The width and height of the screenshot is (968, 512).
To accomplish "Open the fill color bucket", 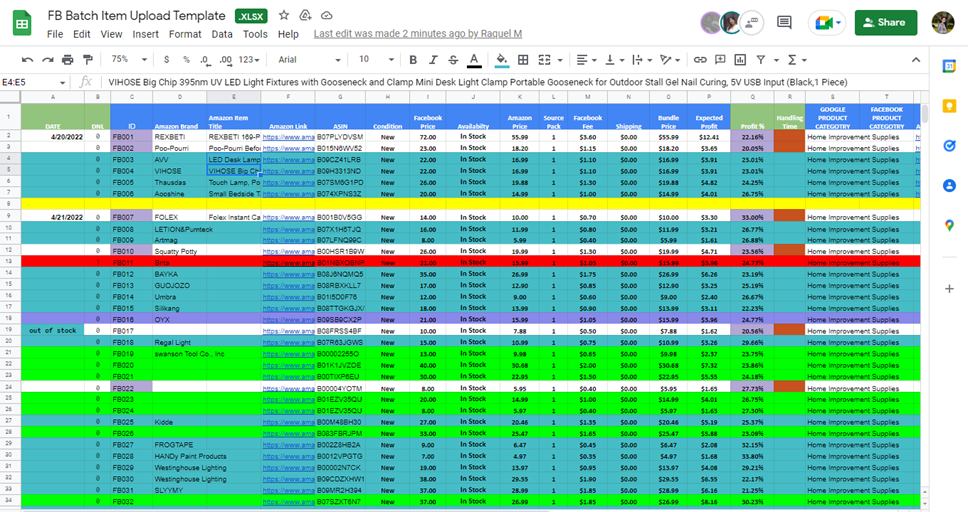I will point(502,60).
